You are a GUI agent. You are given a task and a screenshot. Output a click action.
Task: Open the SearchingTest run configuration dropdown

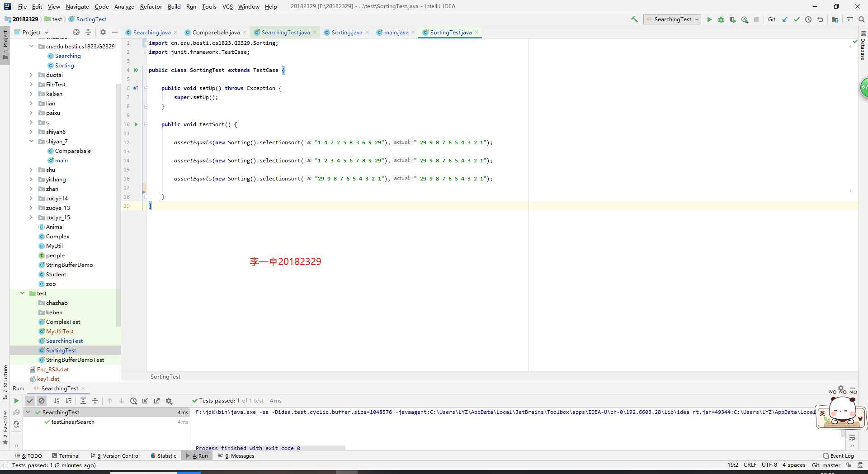pyautogui.click(x=672, y=19)
